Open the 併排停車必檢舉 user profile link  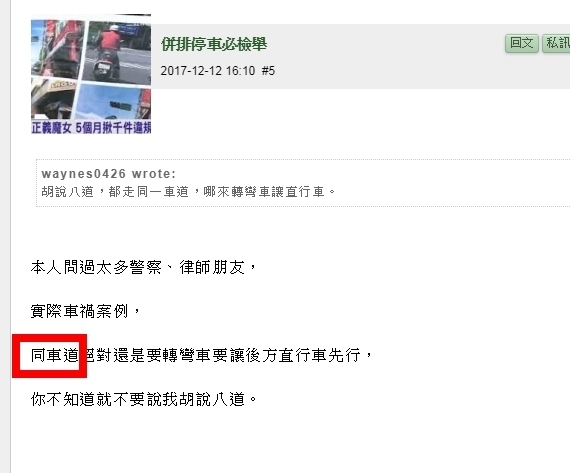point(214,44)
